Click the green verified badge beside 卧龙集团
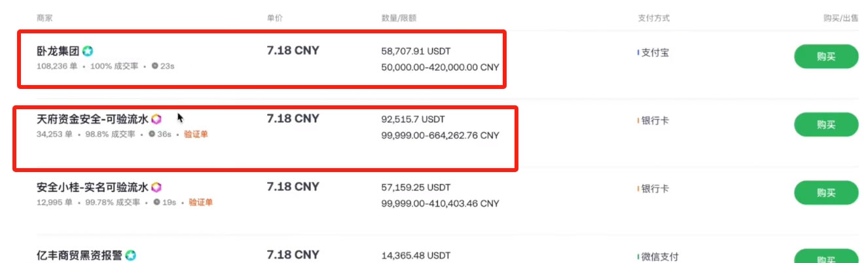868x263 pixels. (88, 51)
